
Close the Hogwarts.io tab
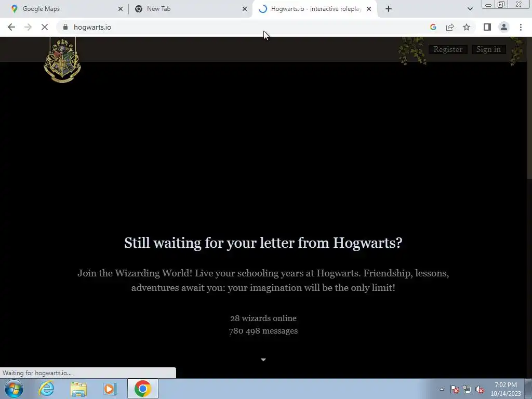pyautogui.click(x=369, y=9)
